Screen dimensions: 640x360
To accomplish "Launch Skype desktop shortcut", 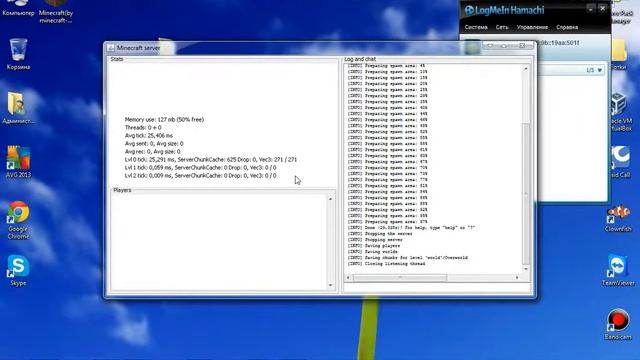I will (x=18, y=266).
